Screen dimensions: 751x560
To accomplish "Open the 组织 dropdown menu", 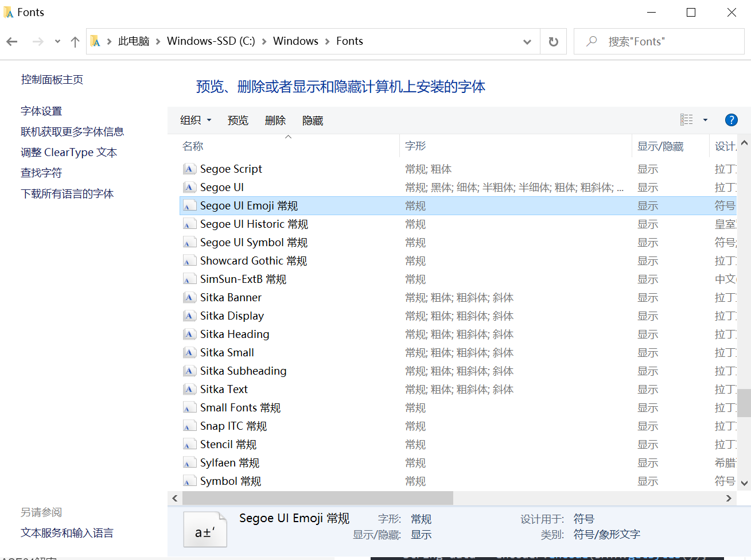I will 195,120.
